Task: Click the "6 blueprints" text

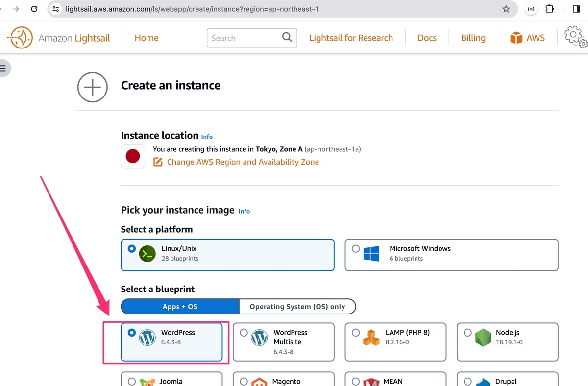Action: [406, 258]
